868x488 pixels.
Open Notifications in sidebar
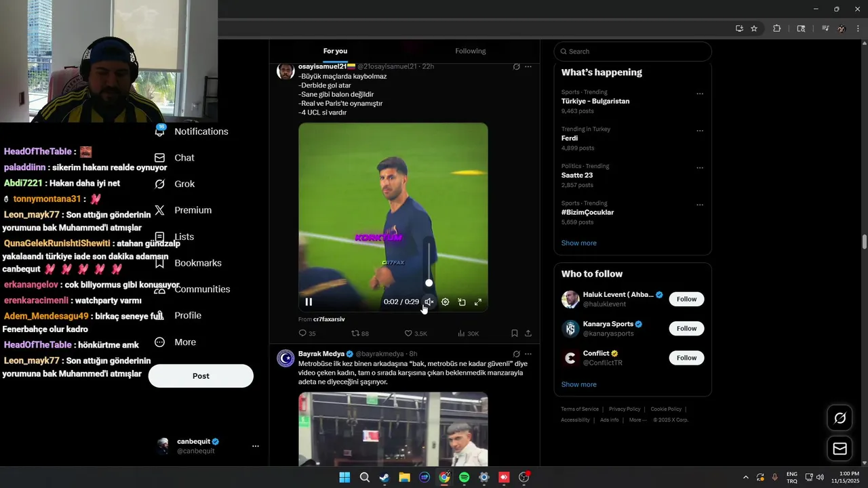coord(191,131)
